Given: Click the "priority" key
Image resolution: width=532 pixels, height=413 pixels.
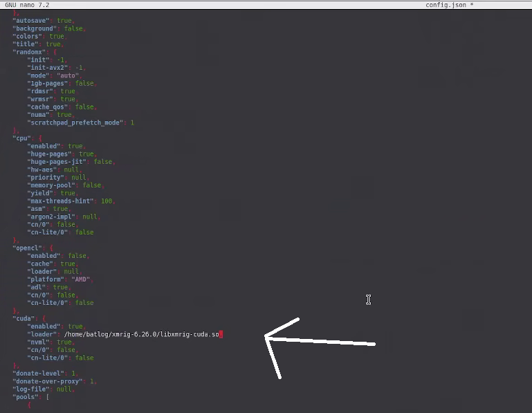Looking at the screenshot, I should (x=46, y=178).
